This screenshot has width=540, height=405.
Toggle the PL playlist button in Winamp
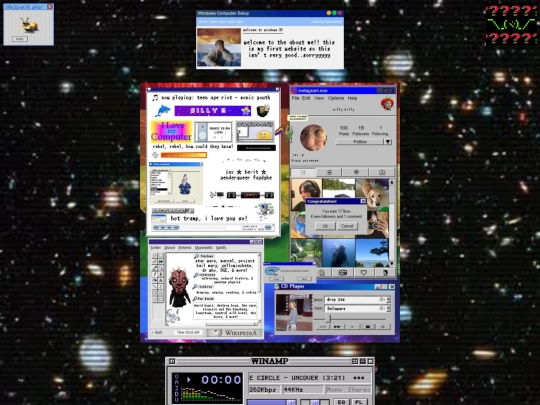point(359,402)
